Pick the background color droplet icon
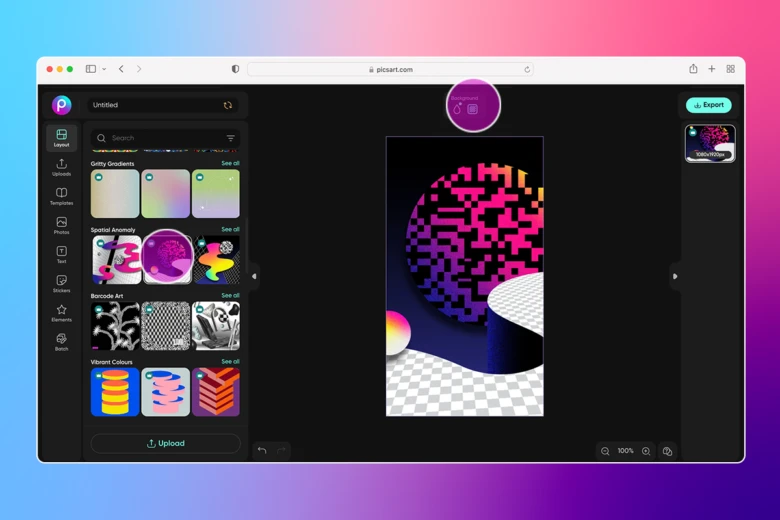This screenshot has height=520, width=780. coord(458,109)
